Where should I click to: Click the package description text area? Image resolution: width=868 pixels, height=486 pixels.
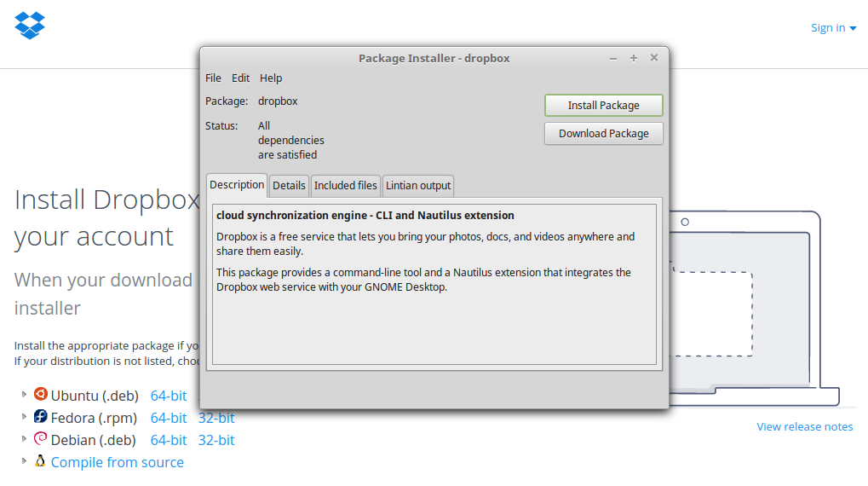434,284
